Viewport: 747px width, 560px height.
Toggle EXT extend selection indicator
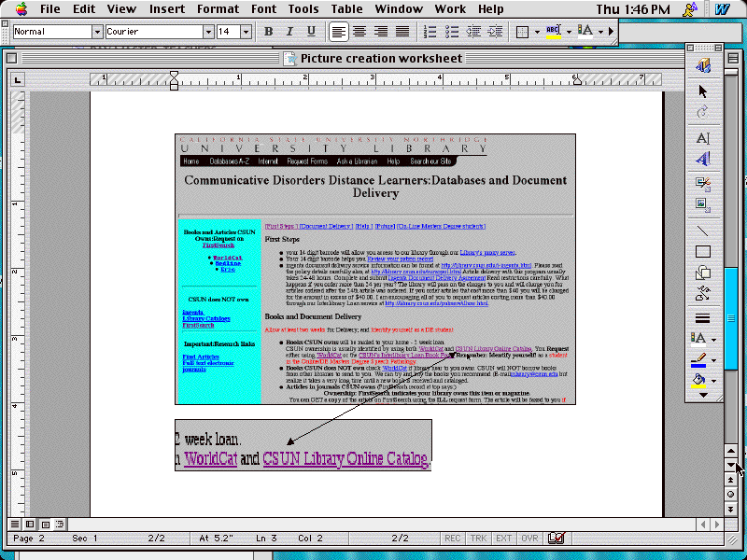(503, 539)
